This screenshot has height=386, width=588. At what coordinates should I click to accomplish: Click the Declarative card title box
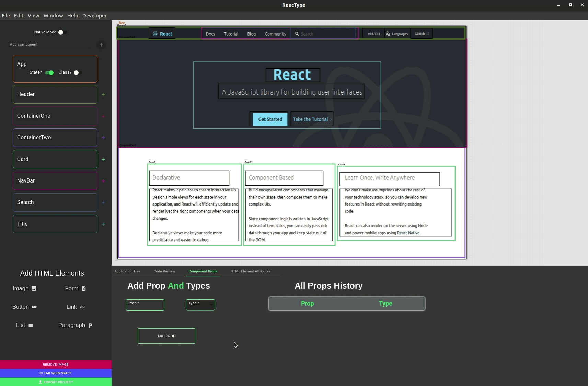(189, 178)
